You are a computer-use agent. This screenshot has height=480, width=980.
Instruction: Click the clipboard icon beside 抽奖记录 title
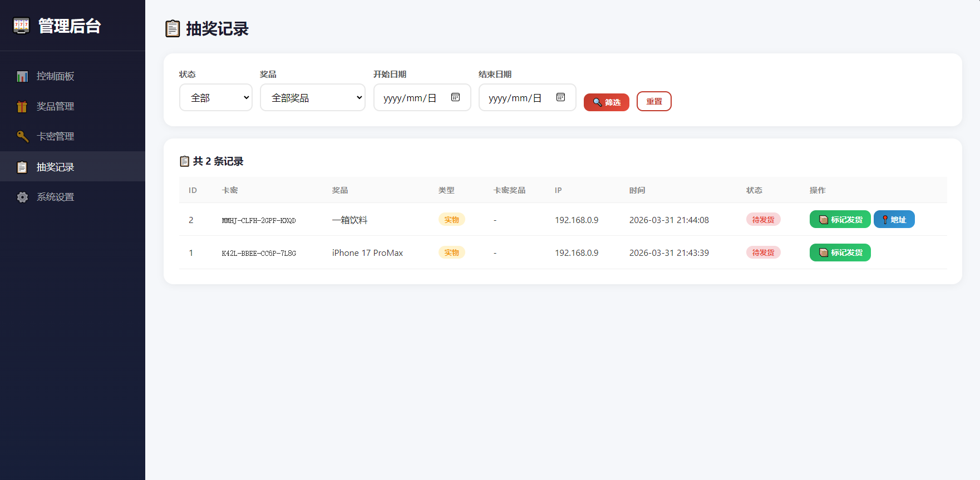pyautogui.click(x=173, y=29)
